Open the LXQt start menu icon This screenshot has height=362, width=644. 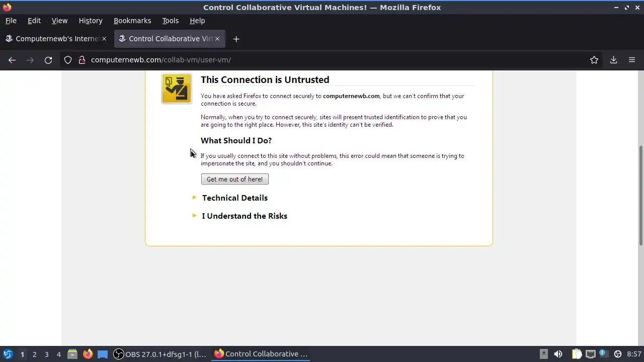[x=8, y=354]
